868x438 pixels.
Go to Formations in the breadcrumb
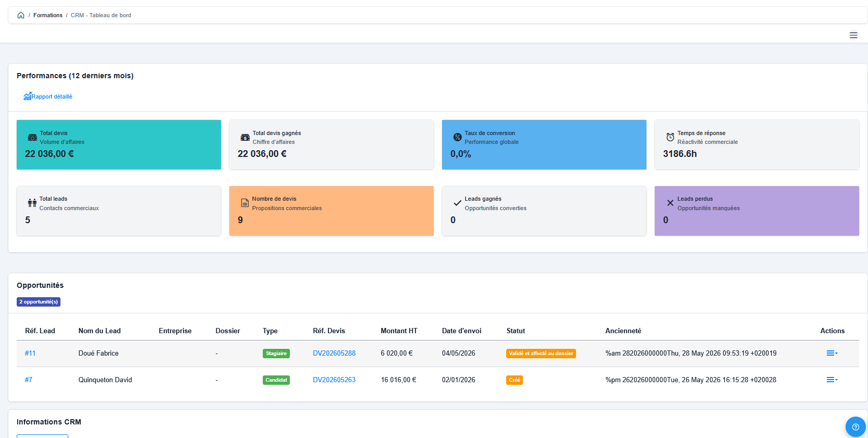click(x=48, y=15)
